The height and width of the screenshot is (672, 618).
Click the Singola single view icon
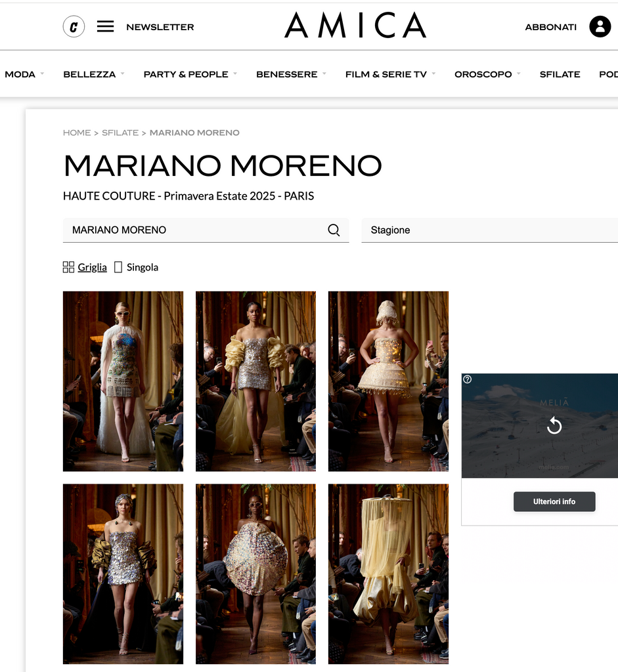pos(118,268)
